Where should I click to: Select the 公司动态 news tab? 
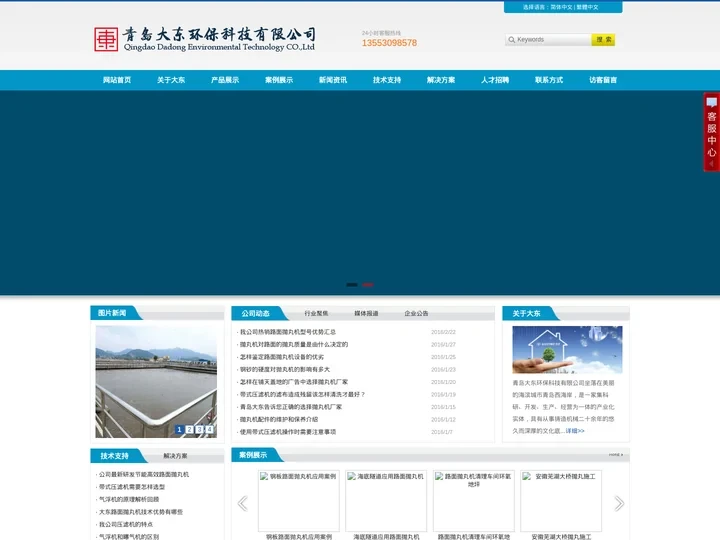click(x=256, y=314)
